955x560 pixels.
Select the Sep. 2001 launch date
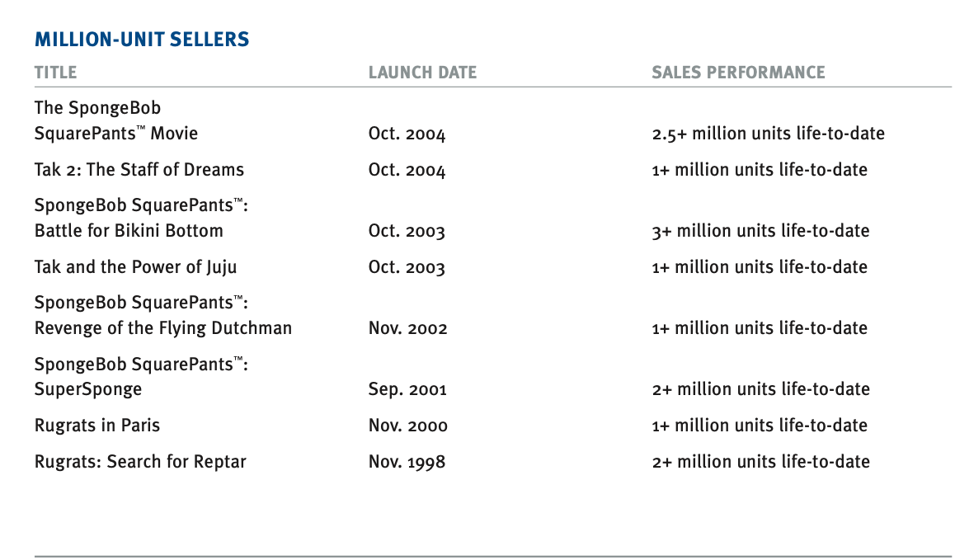coord(407,389)
